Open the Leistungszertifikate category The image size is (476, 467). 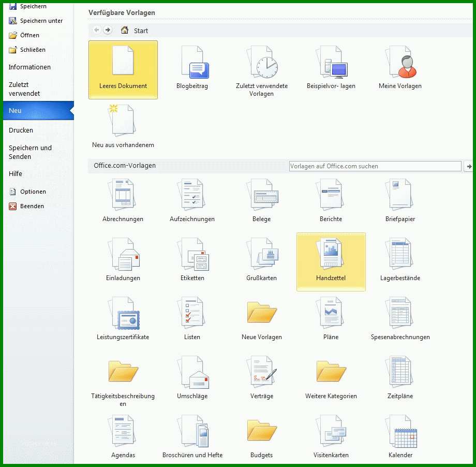[123, 319]
